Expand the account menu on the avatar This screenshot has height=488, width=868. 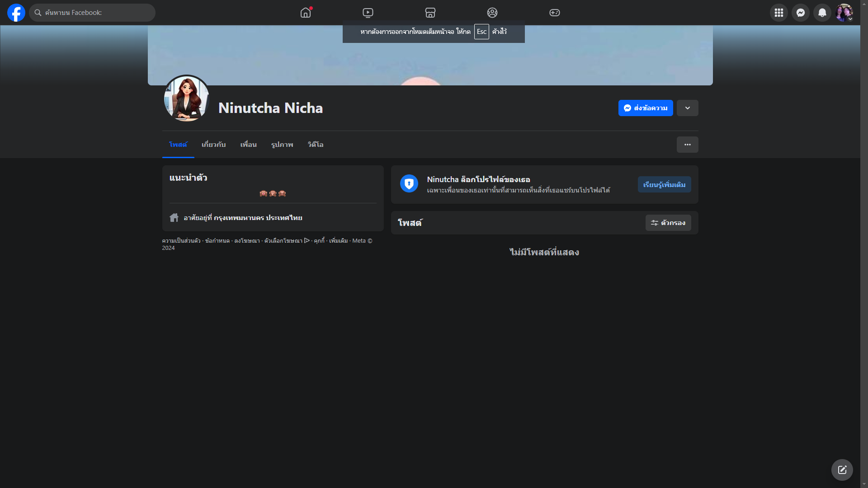tap(844, 13)
